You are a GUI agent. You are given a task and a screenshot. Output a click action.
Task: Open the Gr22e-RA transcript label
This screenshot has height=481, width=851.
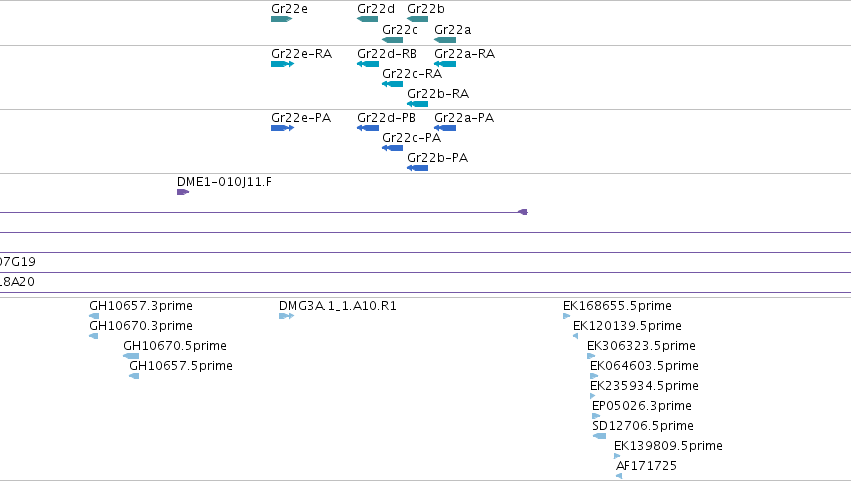pyautogui.click(x=302, y=54)
